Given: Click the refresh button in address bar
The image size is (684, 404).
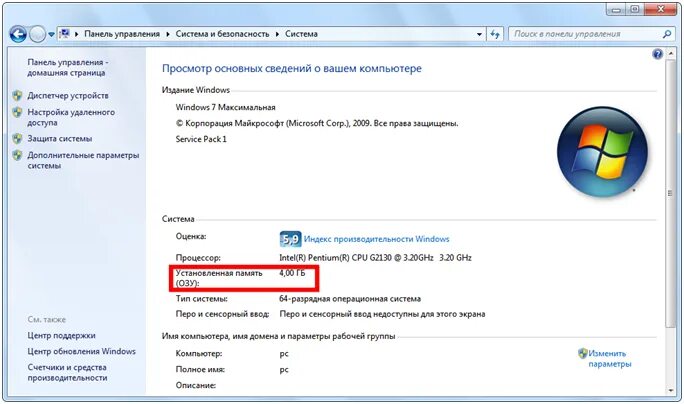Looking at the screenshot, I should click(x=495, y=34).
